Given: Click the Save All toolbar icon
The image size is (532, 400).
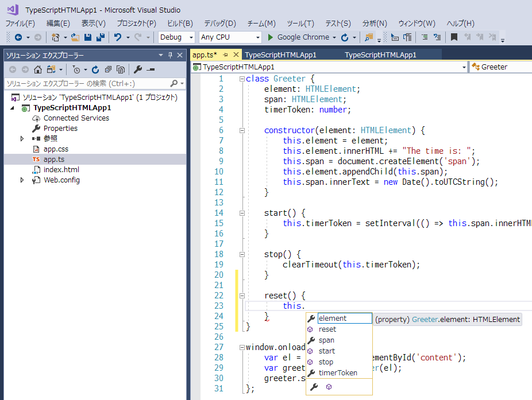Looking at the screenshot, I should [100, 37].
